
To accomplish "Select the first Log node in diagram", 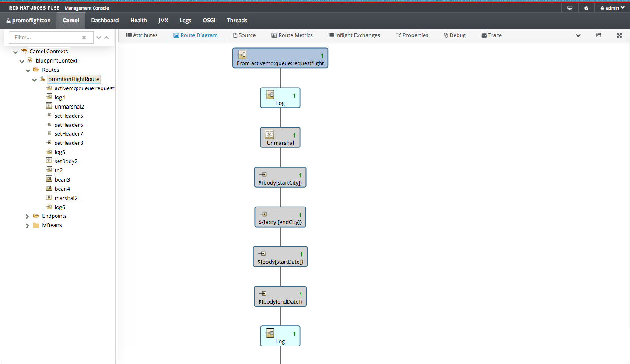I will (280, 98).
